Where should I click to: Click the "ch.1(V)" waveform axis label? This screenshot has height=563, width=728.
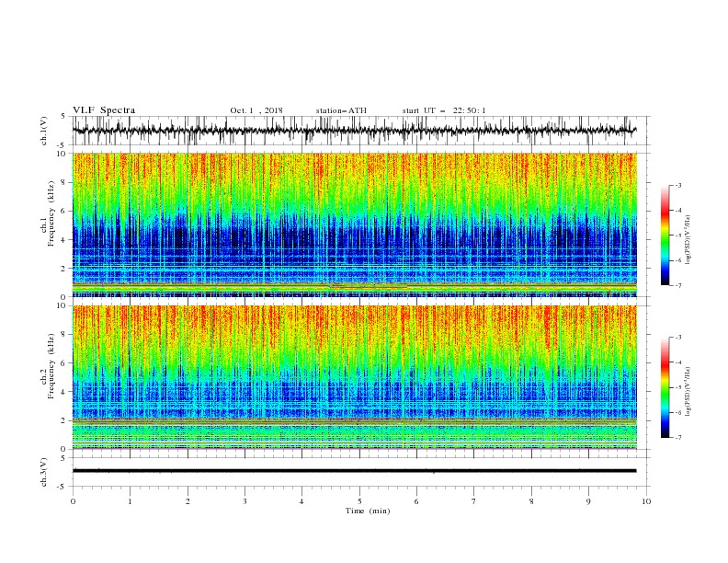pos(44,131)
